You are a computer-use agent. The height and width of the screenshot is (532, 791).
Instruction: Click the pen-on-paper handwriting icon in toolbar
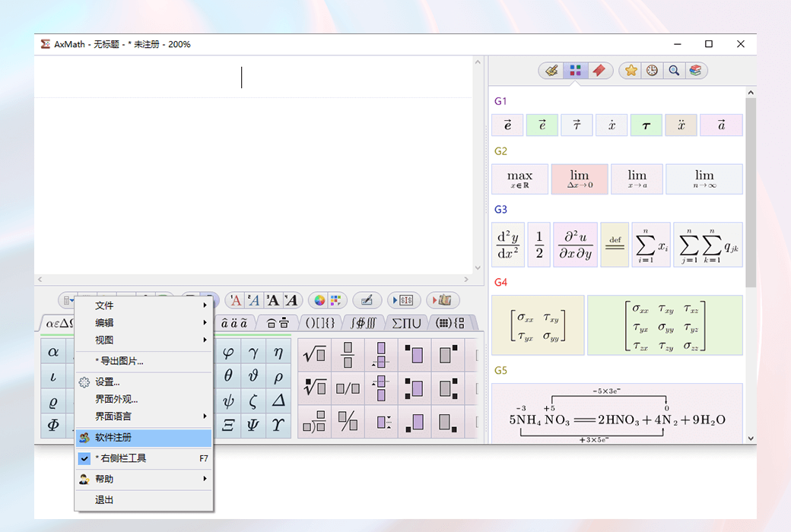pos(367,300)
